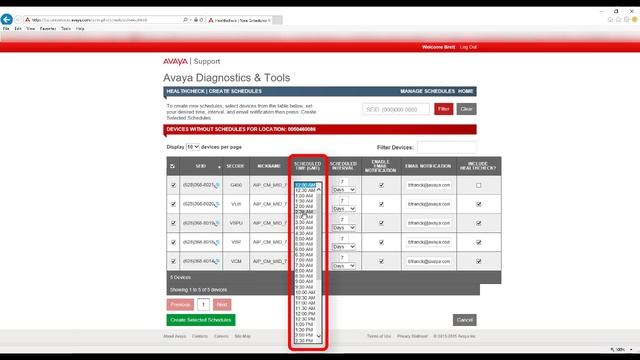Click the gray Clear button
This screenshot has height=360, width=640.
467,109
